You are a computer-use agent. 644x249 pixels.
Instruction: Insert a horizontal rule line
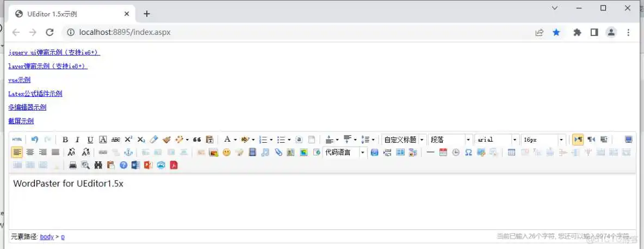click(430, 152)
